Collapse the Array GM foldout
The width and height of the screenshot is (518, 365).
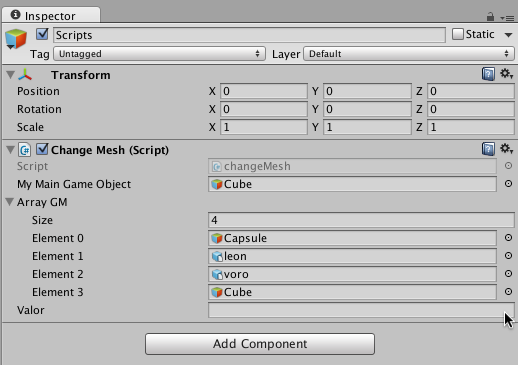point(10,202)
